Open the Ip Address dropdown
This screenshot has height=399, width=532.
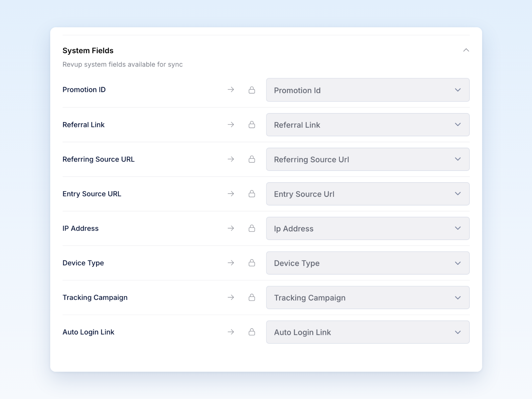(368, 228)
